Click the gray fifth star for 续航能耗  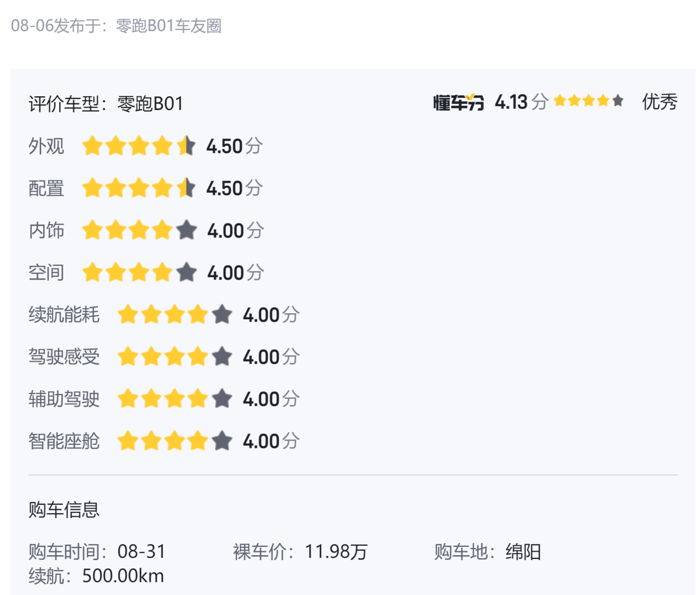(x=222, y=314)
